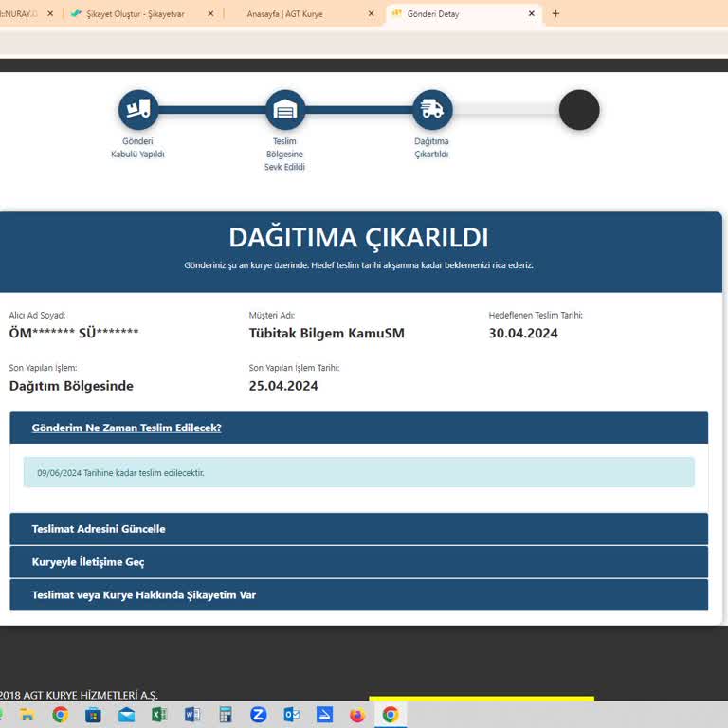Open Outlook from the taskbar
Viewport: 728px width, 728px height.
click(292, 715)
